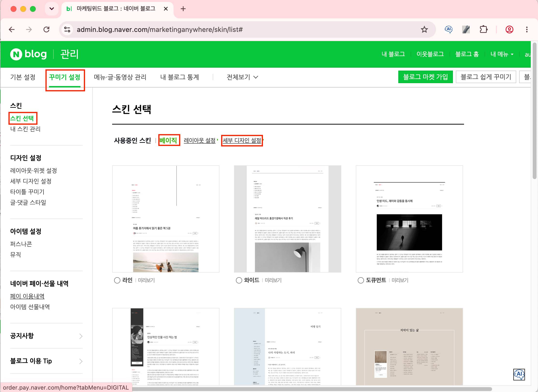Click the 베이직 current skin link
The image size is (538, 392).
[x=168, y=140]
